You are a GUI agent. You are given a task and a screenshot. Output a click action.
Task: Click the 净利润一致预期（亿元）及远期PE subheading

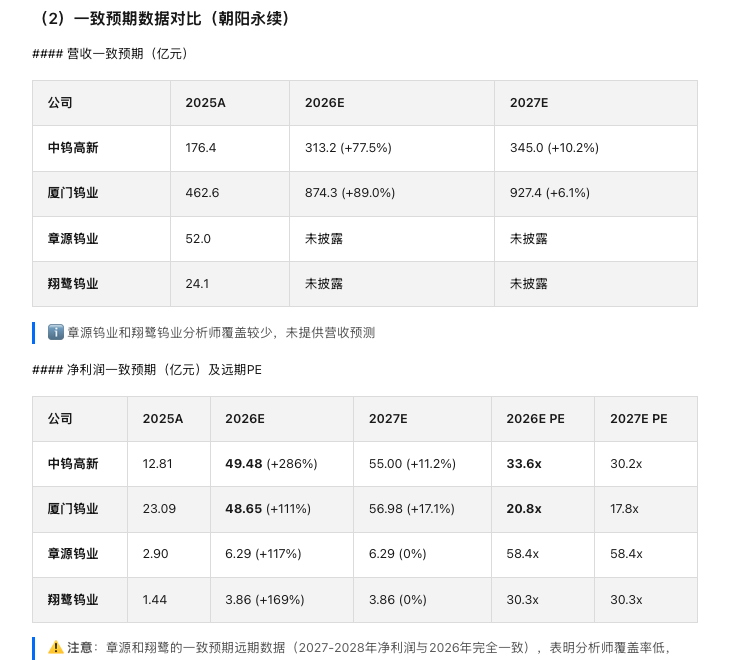coord(147,370)
